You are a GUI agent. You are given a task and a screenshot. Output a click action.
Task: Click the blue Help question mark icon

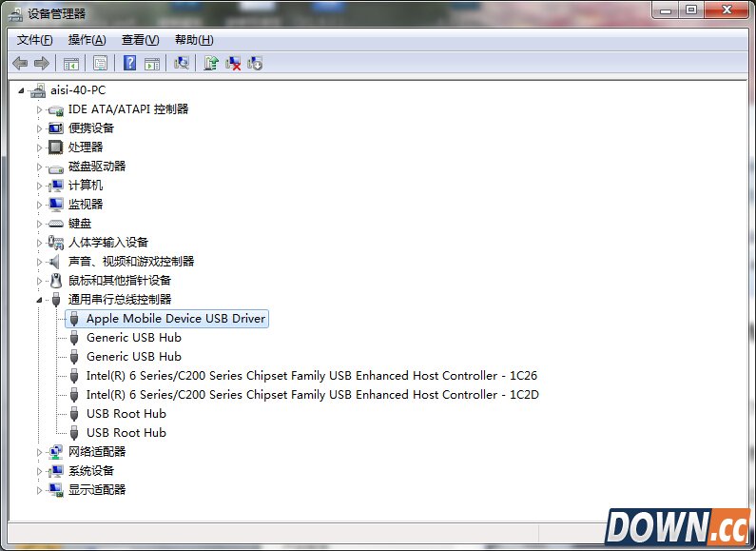(129, 63)
